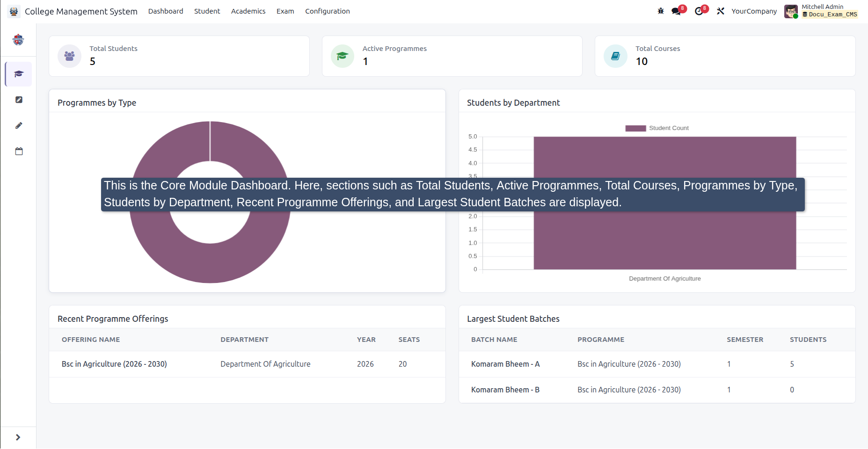The image size is (868, 449).
Task: Open the chat messages icon
Action: [677, 11]
